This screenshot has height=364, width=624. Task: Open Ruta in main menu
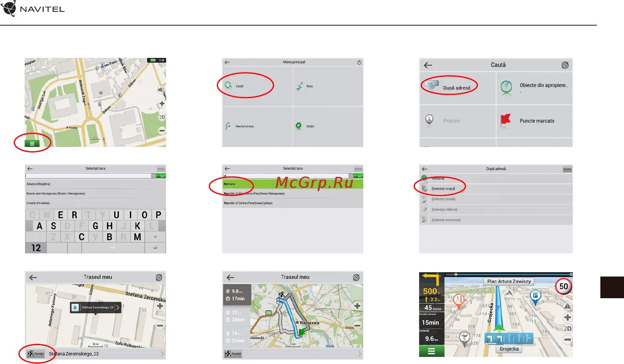[x=328, y=86]
